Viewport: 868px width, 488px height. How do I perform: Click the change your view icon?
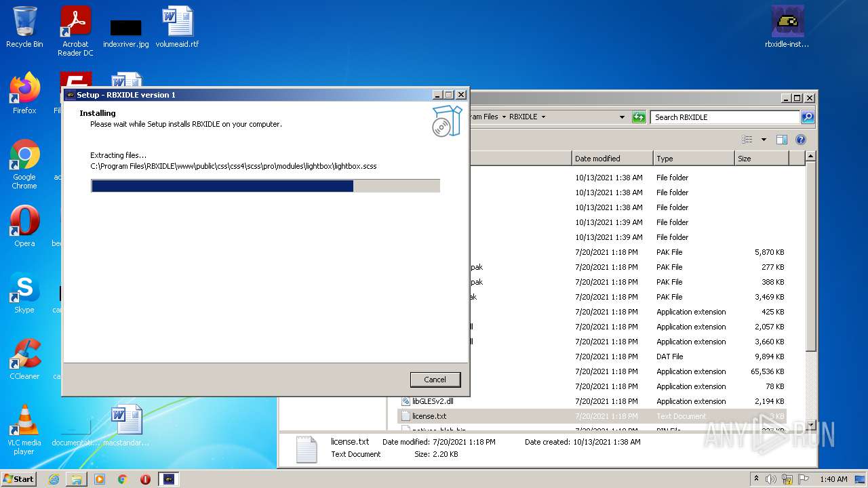pos(747,140)
